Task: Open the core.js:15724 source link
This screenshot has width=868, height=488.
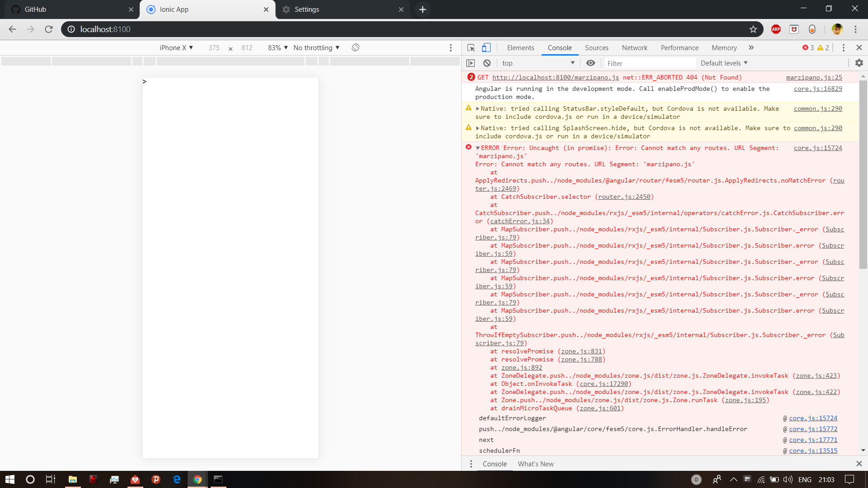Action: (819, 148)
